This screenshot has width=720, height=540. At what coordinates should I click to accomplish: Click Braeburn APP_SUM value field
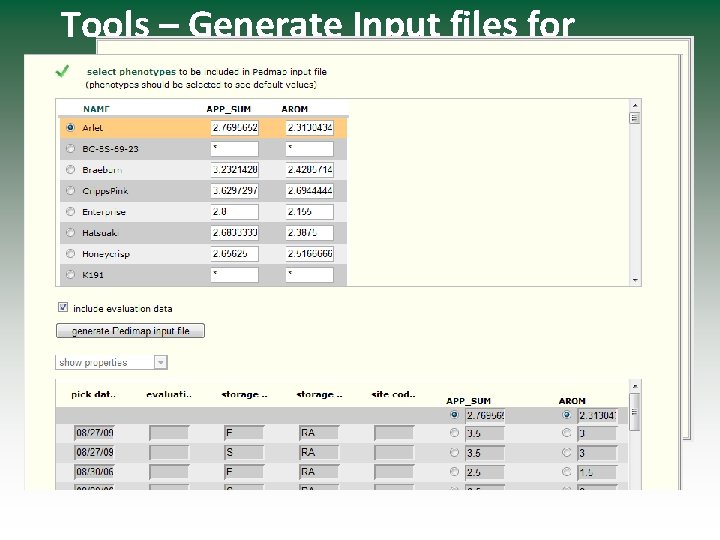(x=235, y=170)
